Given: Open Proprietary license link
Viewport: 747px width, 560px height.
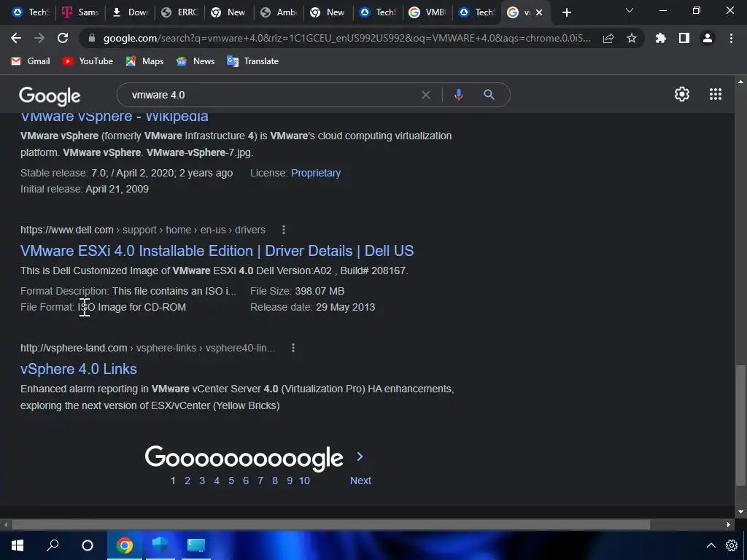Looking at the screenshot, I should (x=316, y=173).
